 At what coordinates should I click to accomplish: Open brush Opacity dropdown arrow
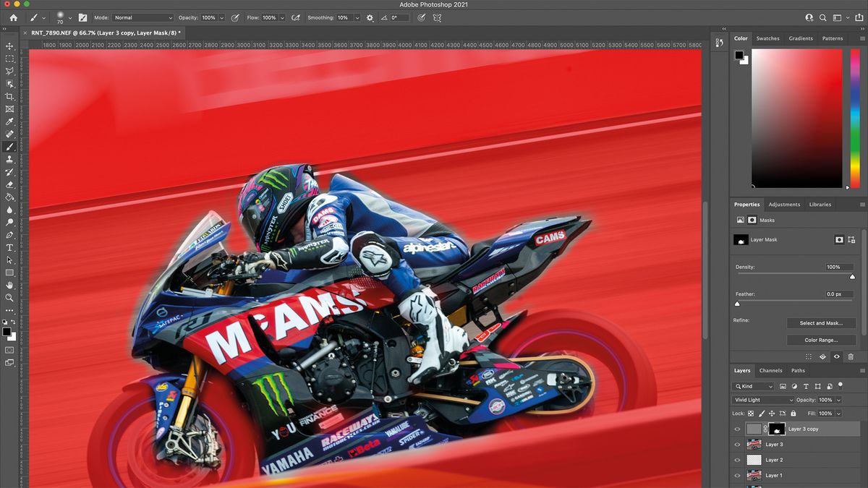(x=221, y=17)
